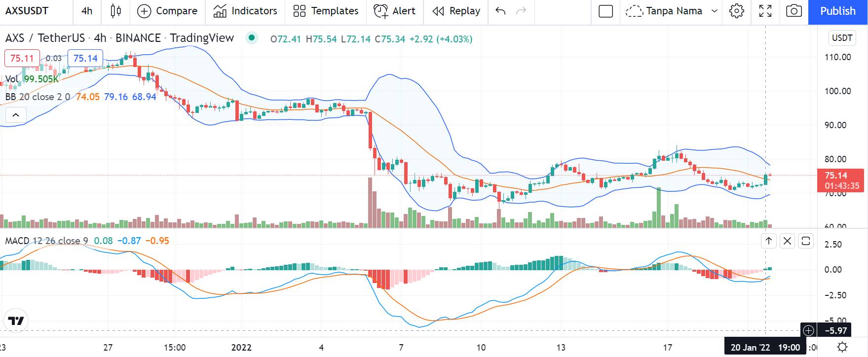The height and width of the screenshot is (357, 868).
Task: Click the 68.94 lower band value
Action: [144, 97]
